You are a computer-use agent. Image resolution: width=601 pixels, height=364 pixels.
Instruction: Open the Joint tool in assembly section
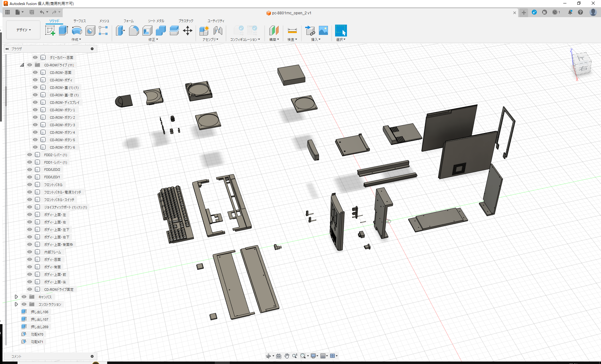pyautogui.click(x=218, y=31)
